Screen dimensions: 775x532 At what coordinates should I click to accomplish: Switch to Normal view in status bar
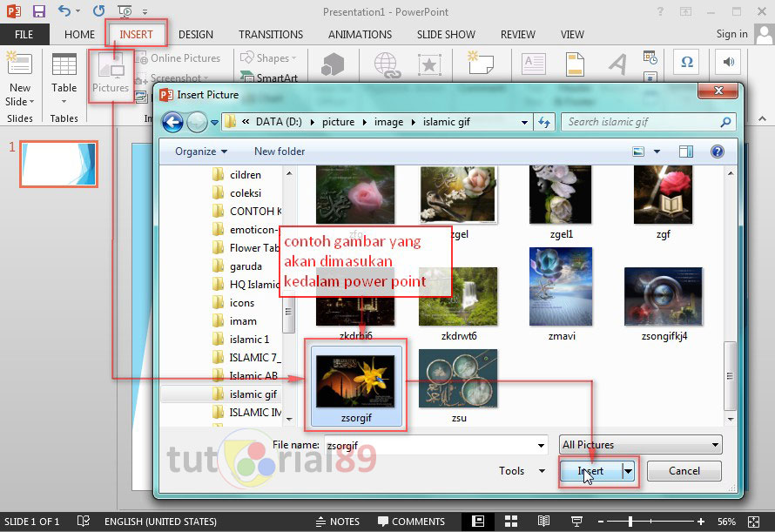pyautogui.click(x=478, y=522)
